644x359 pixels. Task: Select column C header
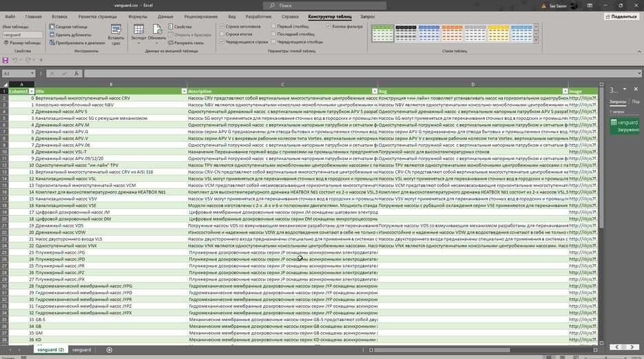pyautogui.click(x=282, y=84)
